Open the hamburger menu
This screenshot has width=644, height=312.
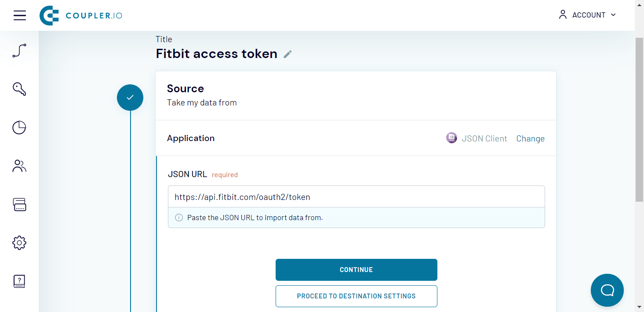pos(20,15)
